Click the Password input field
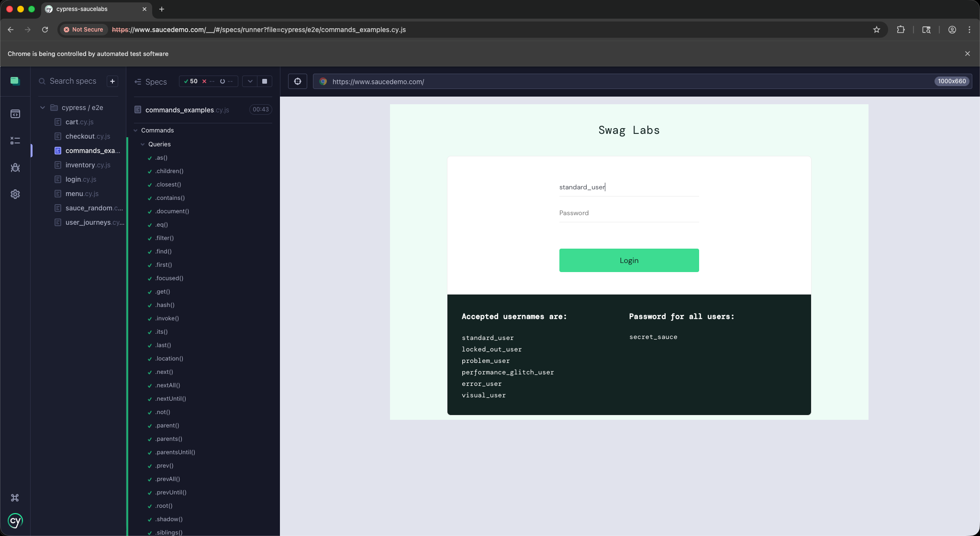This screenshot has width=980, height=536. (x=628, y=213)
